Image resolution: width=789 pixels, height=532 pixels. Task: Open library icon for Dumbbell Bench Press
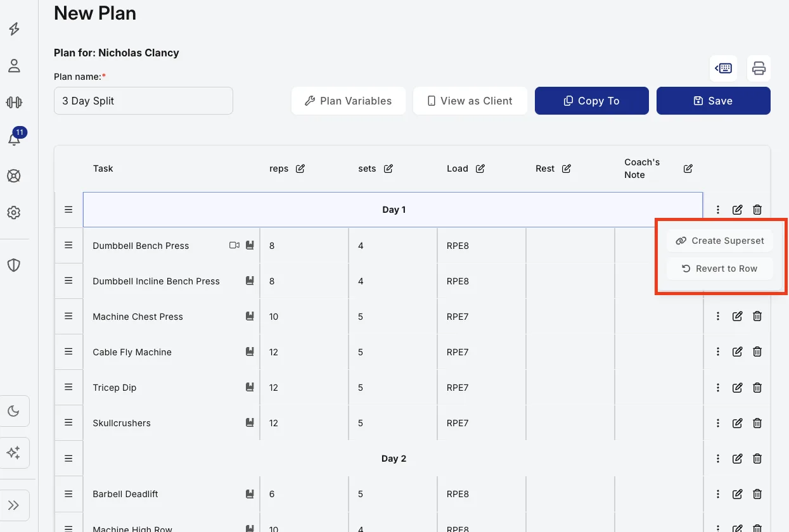pos(250,245)
